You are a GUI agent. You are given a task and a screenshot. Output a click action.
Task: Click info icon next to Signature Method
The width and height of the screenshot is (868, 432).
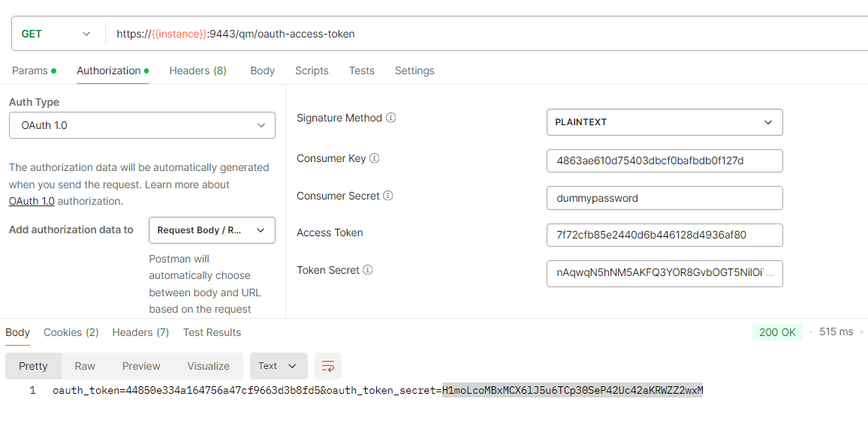coord(390,118)
